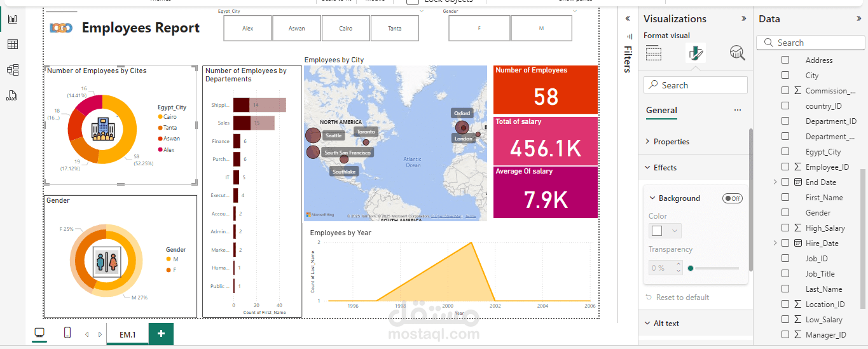Select the Alex city slicer button
The width and height of the screenshot is (868, 349).
click(248, 29)
